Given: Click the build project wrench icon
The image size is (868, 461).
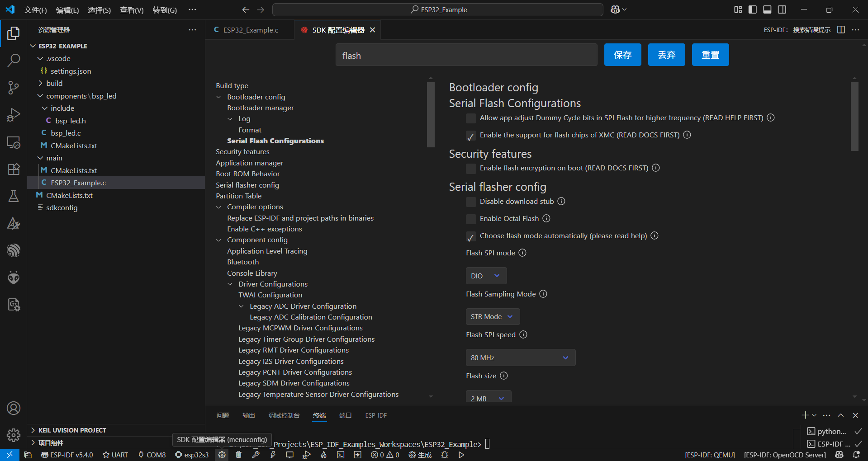Looking at the screenshot, I should click(256, 455).
